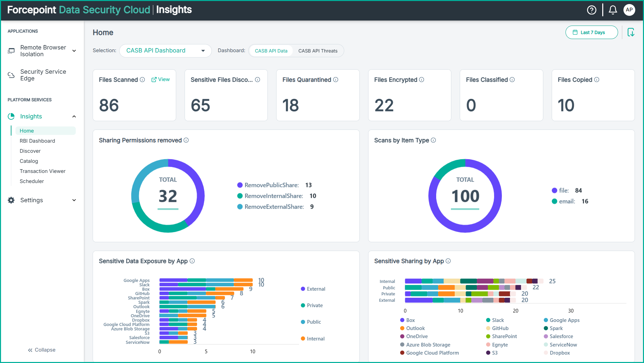644x363 pixels.
Task: Toggle the ServiceNow sharing legend entry
Action: point(560,345)
